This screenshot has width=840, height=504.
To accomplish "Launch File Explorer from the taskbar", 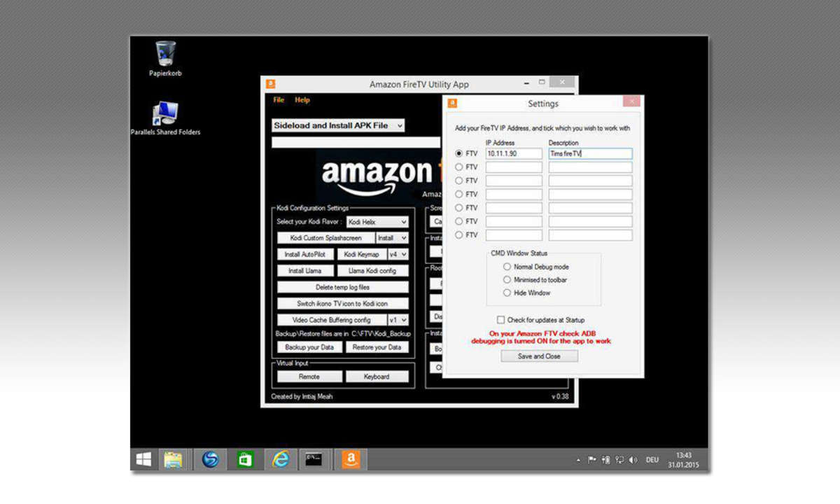I will click(173, 459).
